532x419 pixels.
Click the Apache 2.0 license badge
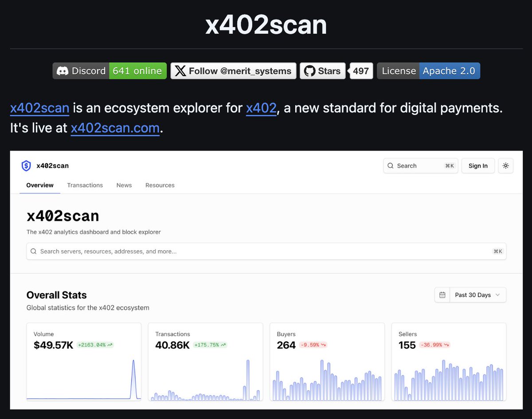coord(449,71)
